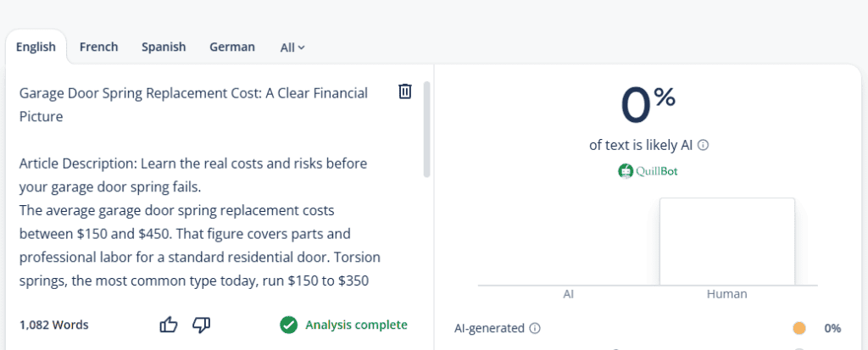The width and height of the screenshot is (868, 350).
Task: Click the orange AI-generated color dot
Action: pos(798,328)
